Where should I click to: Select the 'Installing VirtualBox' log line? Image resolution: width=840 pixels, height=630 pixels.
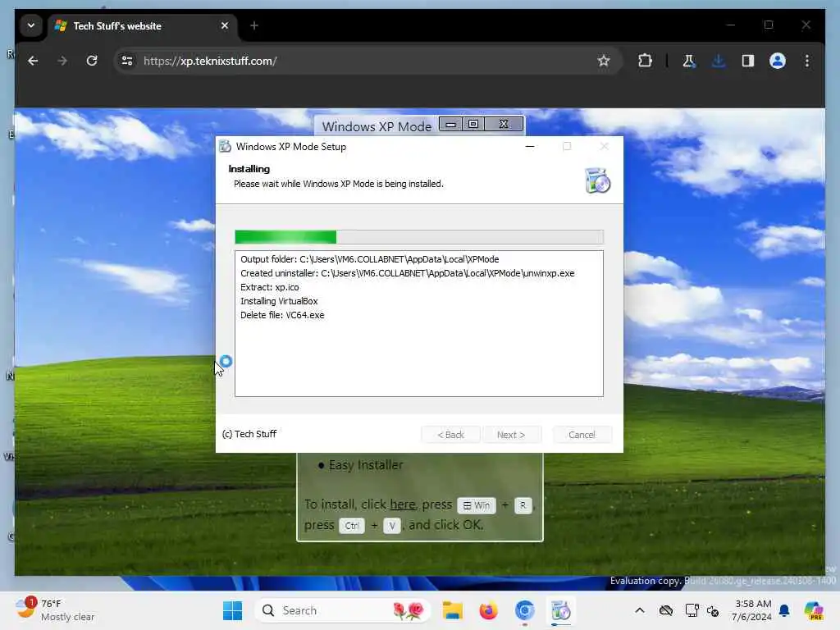click(279, 301)
